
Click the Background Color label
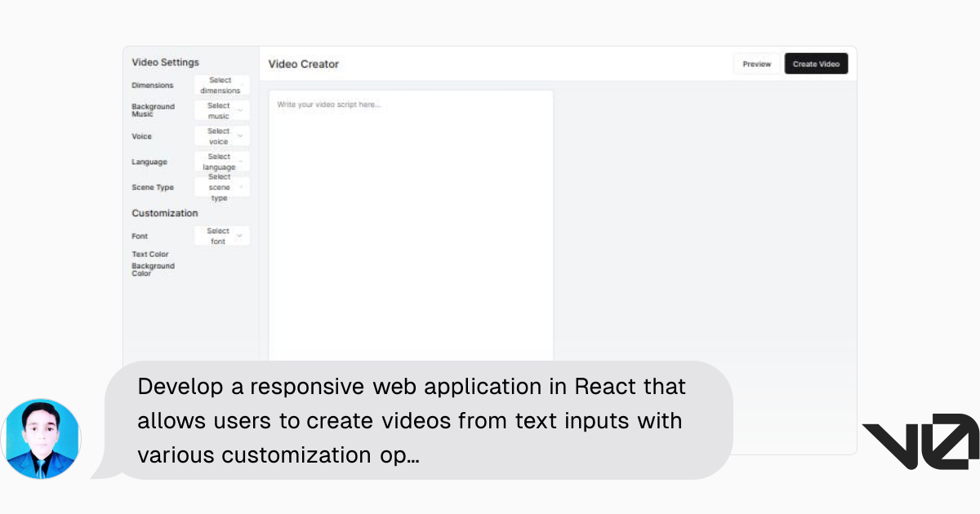(153, 269)
